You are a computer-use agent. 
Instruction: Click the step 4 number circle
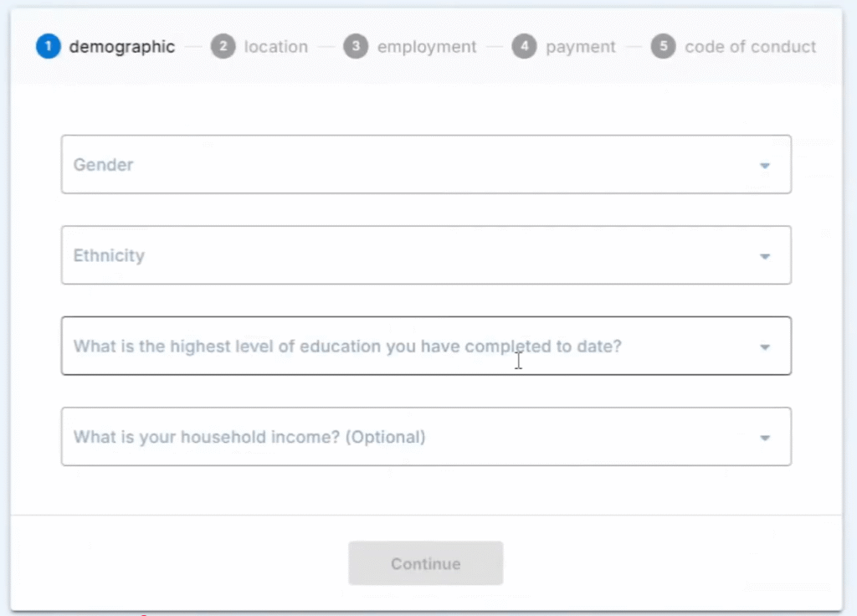point(524,47)
